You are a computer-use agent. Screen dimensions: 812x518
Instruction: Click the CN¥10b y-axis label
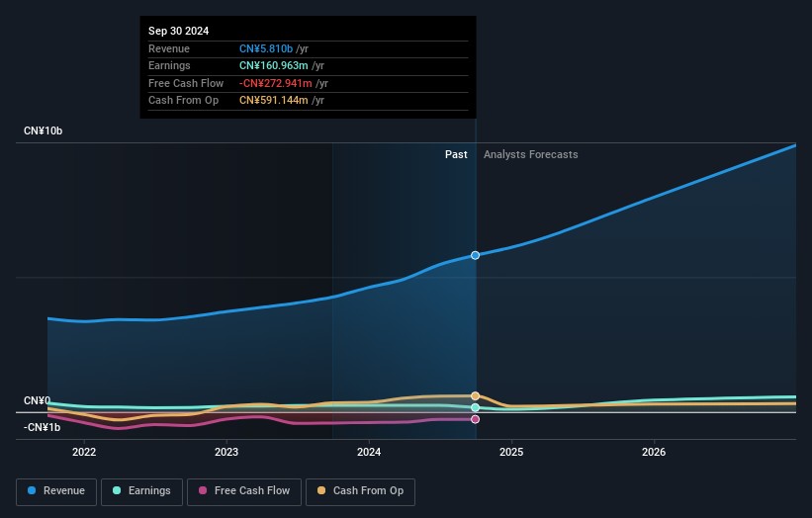(43, 130)
